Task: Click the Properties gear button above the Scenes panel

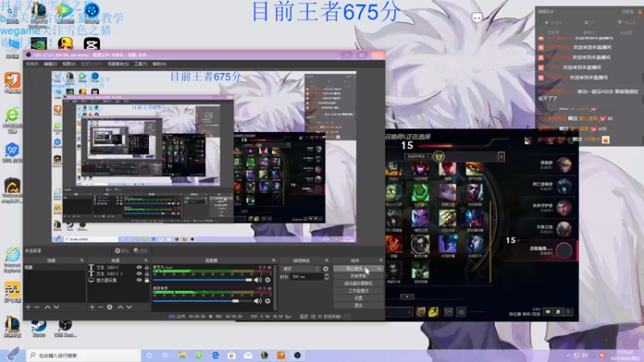Action: [122, 251]
